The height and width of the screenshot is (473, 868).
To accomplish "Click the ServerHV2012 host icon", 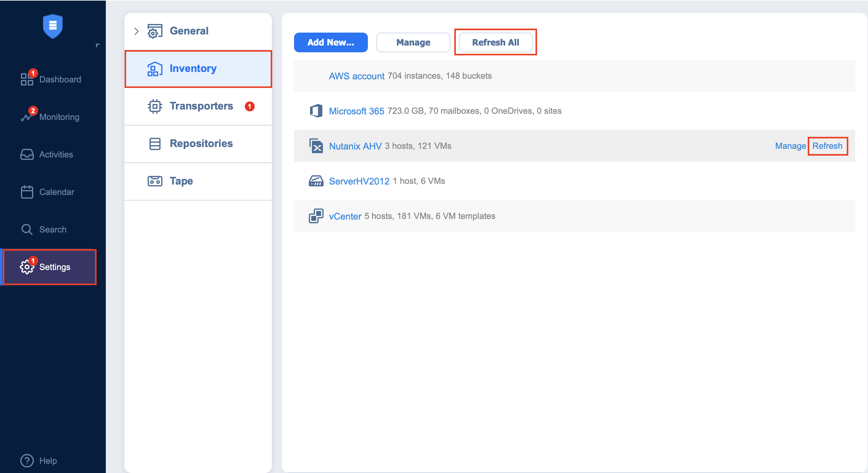I will click(x=316, y=181).
